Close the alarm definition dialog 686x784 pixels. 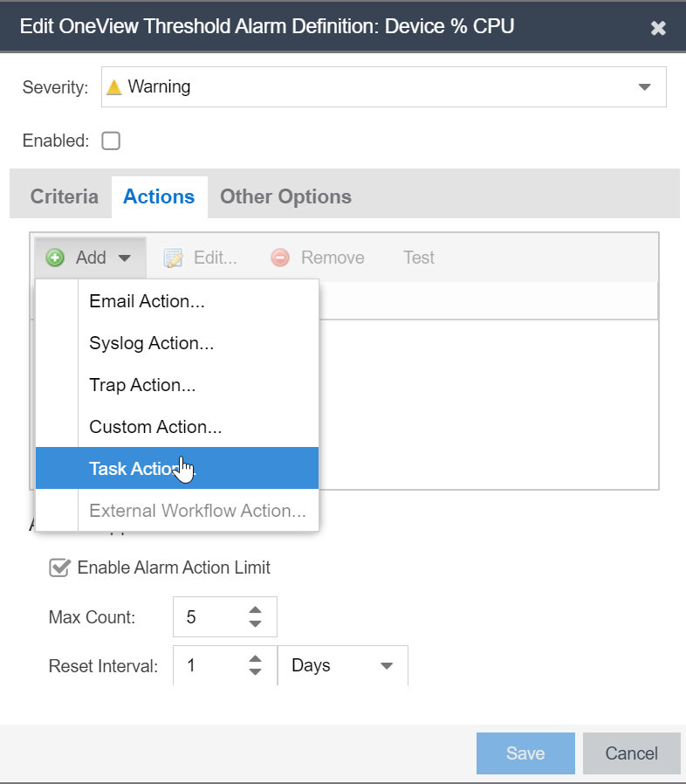coord(658,28)
